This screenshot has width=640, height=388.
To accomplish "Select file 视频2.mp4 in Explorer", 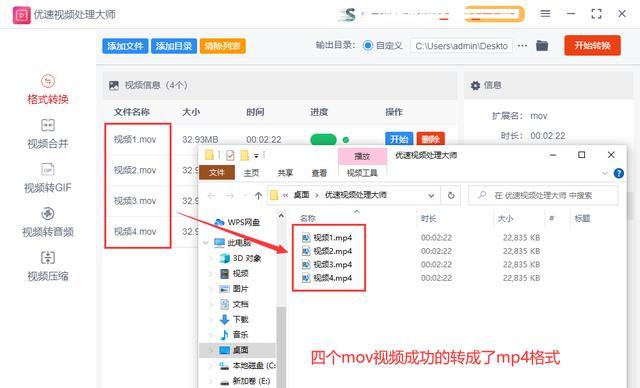I will [x=327, y=251].
